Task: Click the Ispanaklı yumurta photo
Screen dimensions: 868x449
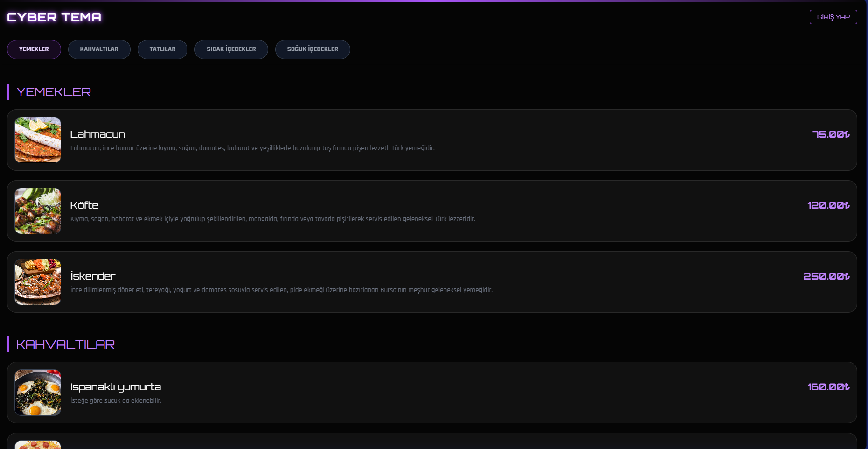Action: point(37,393)
